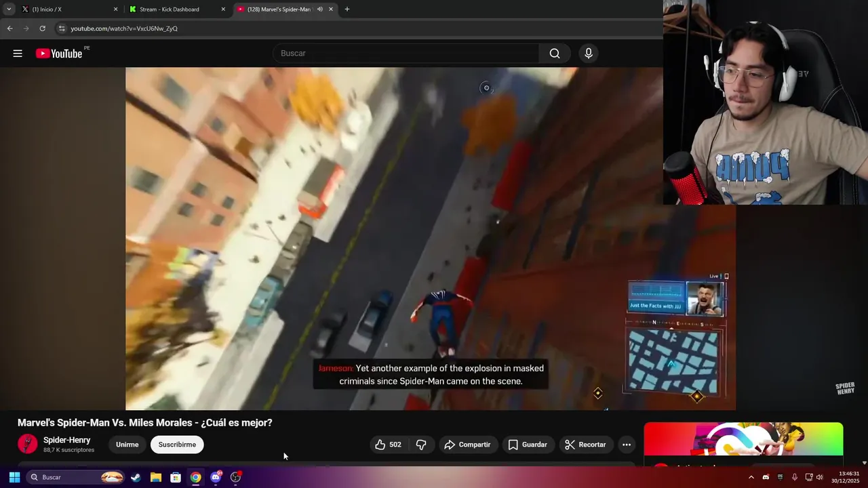Open OBS Studio from the taskbar
Viewport: 868px width, 488px height.
click(x=235, y=477)
